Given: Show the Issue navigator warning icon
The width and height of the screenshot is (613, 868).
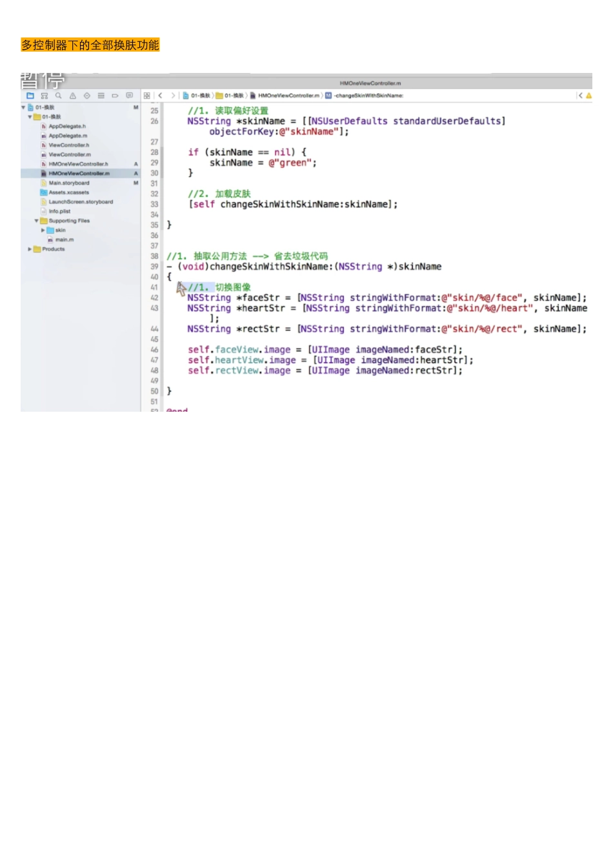Looking at the screenshot, I should 73,96.
